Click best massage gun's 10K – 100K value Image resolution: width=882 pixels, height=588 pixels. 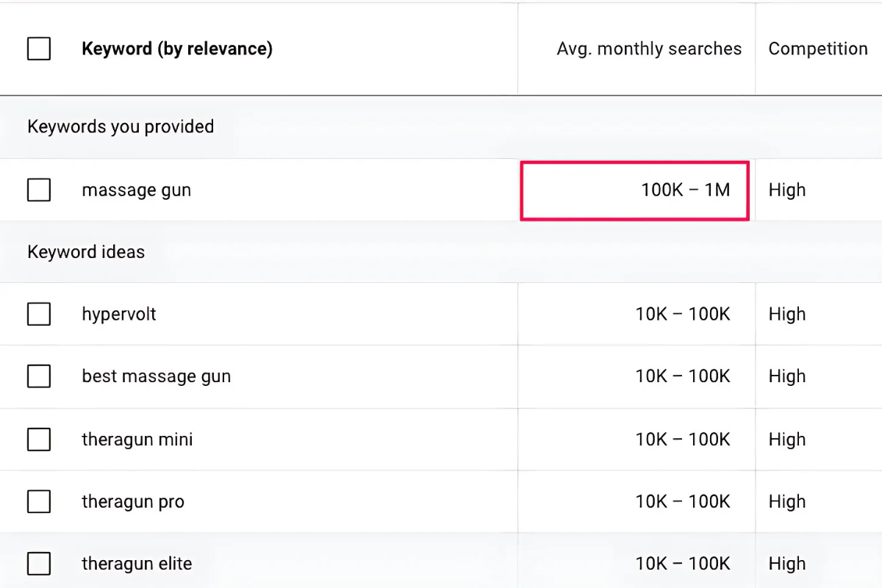[683, 376]
